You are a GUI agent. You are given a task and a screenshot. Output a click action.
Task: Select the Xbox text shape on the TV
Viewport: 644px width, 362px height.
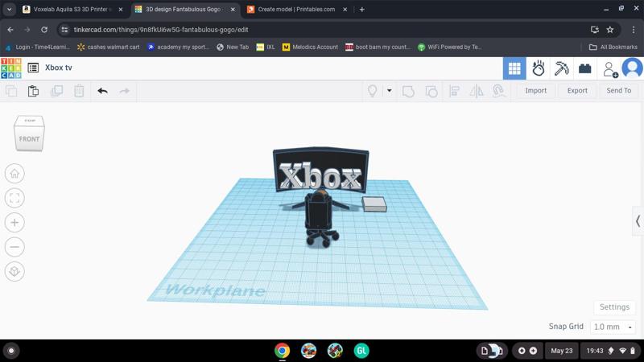(x=320, y=177)
